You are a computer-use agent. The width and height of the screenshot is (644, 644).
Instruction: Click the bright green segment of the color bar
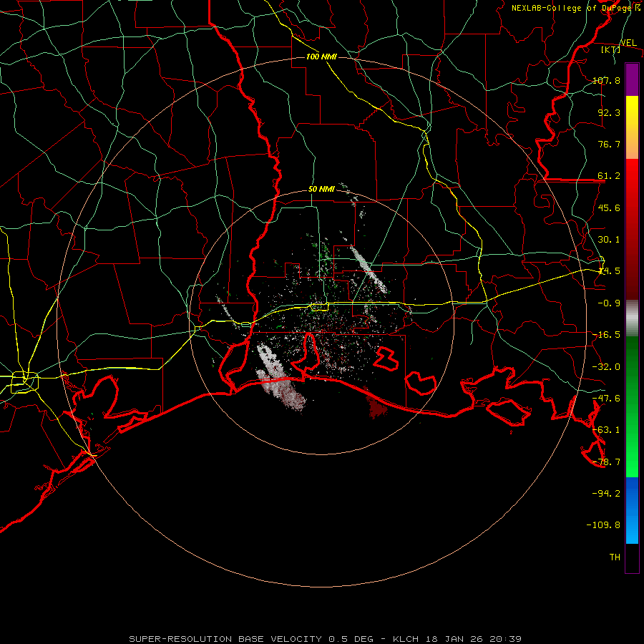click(632, 406)
